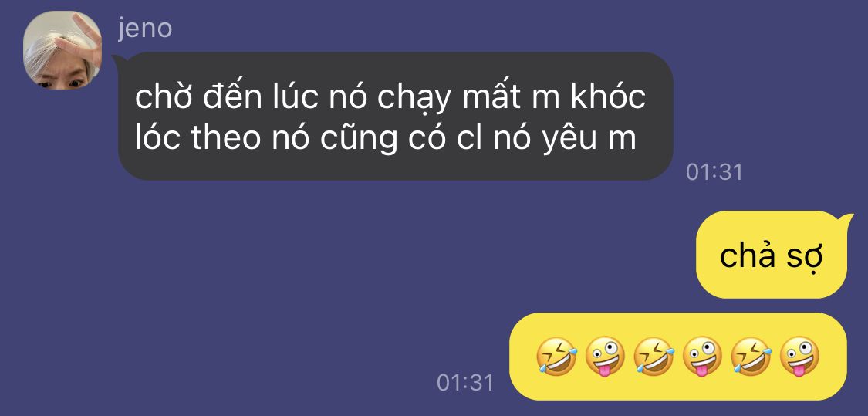Click the 01:31 timestamp beside the emoji message
Image resolution: width=868 pixels, height=416 pixels.
point(465,382)
